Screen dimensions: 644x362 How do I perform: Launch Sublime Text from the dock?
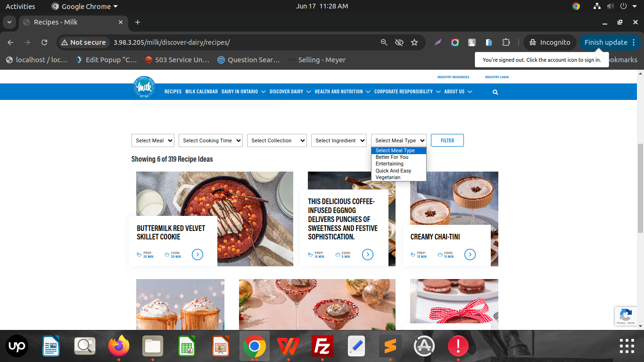click(390, 346)
